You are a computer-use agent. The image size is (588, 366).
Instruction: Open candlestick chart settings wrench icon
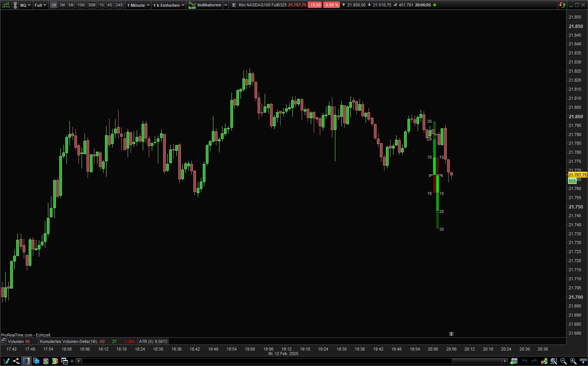[543, 361]
